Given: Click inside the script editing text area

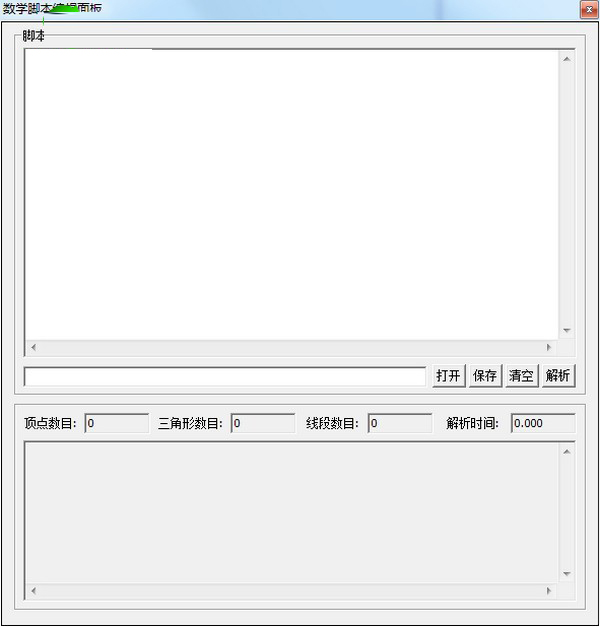Looking at the screenshot, I should (292, 195).
